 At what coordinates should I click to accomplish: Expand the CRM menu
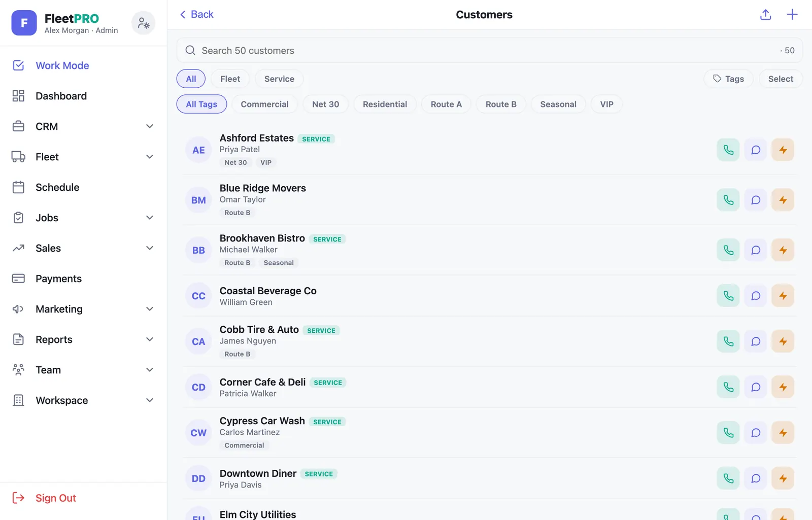(83, 126)
